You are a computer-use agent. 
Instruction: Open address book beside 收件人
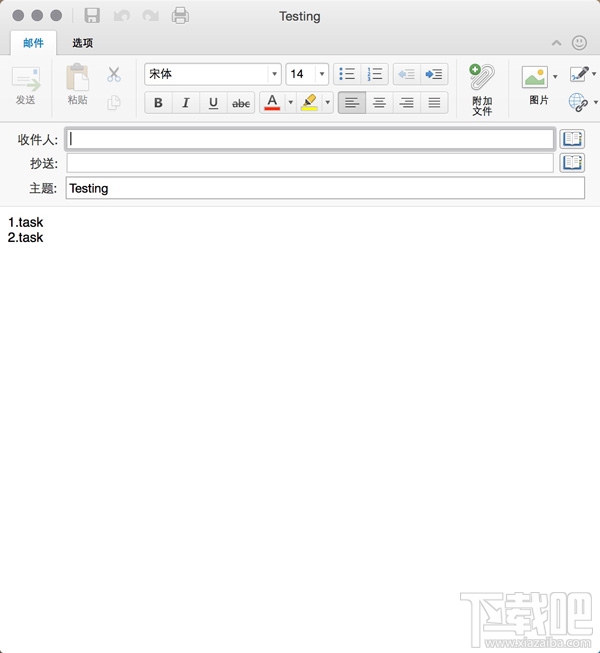coord(572,139)
